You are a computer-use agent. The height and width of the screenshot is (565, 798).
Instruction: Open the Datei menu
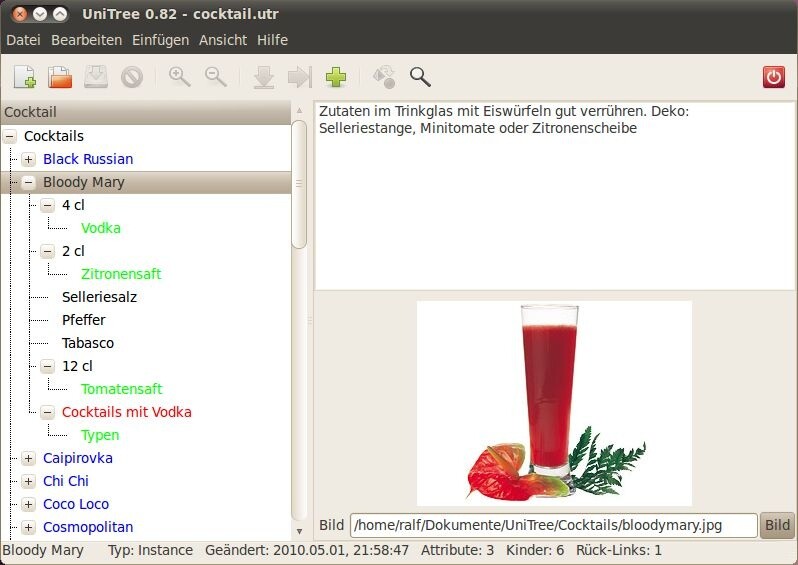pos(23,40)
